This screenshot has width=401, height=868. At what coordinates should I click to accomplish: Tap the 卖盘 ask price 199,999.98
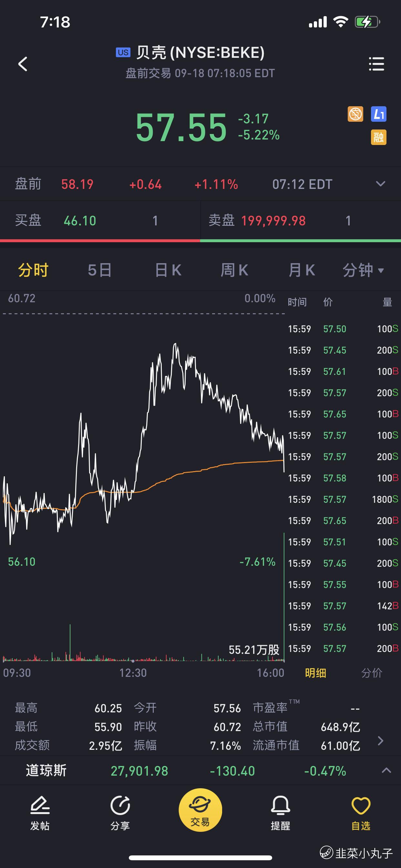click(273, 221)
